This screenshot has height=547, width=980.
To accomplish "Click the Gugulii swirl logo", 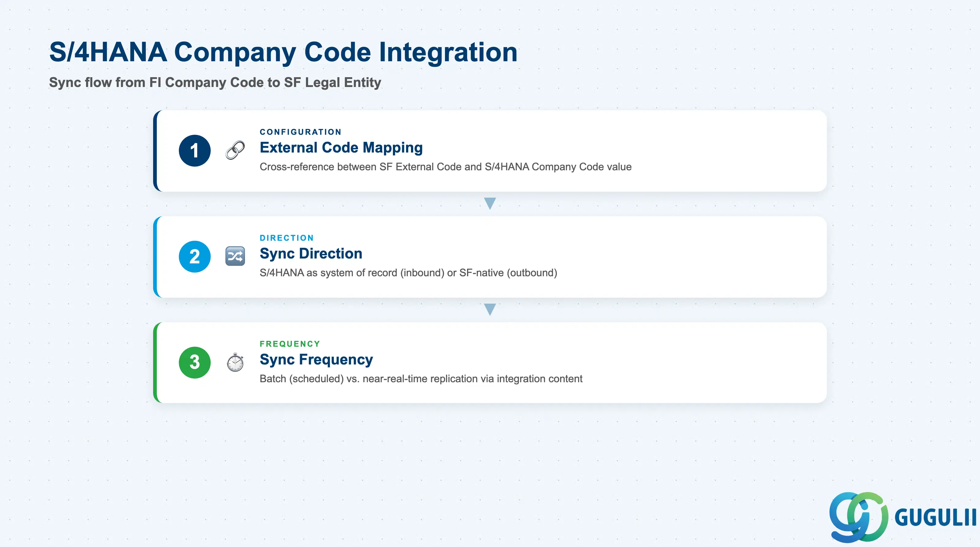I will point(859,517).
